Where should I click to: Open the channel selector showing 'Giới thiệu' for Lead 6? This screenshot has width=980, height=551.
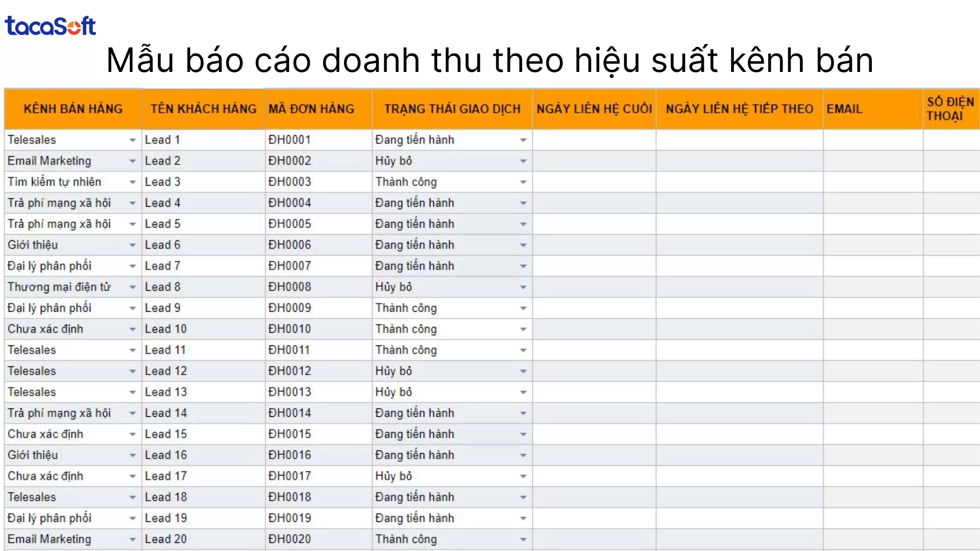point(132,244)
